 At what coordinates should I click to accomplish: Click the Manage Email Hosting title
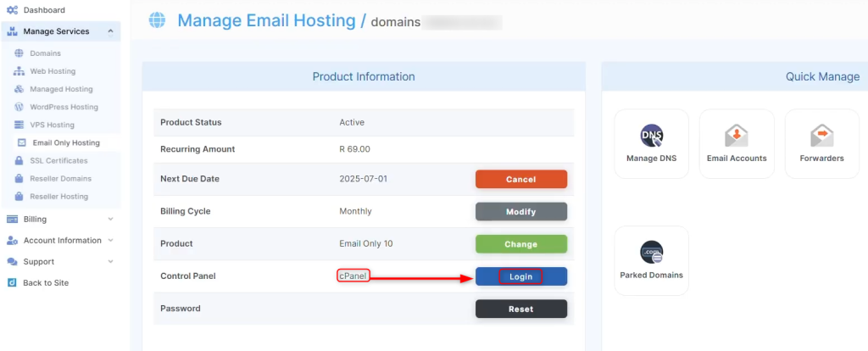pyautogui.click(x=266, y=20)
